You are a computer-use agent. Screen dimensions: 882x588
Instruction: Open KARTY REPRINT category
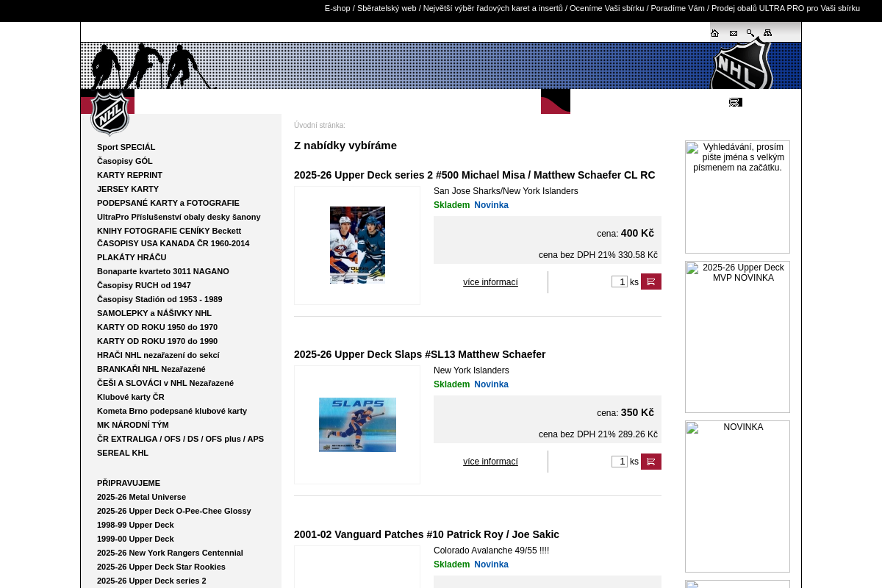coord(129,175)
